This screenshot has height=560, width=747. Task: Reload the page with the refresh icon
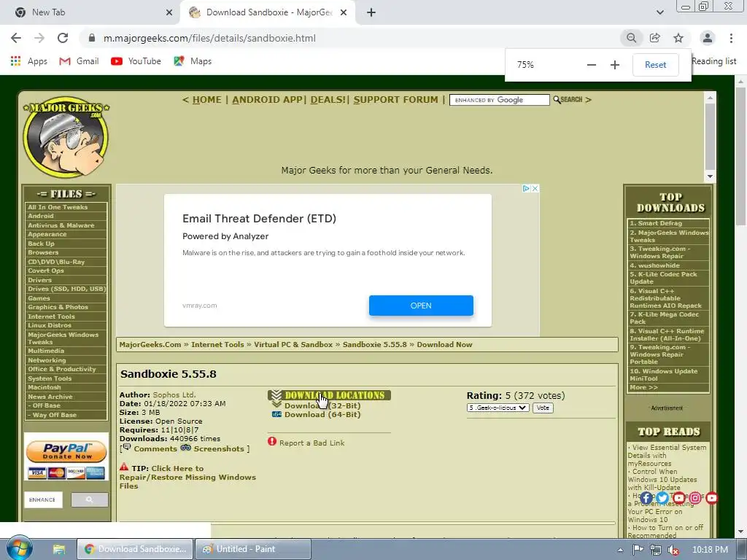click(x=63, y=38)
